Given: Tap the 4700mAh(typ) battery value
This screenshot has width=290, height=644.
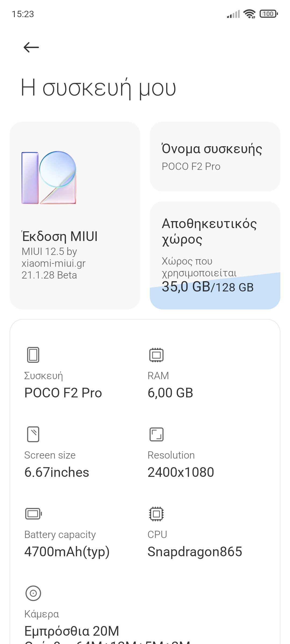Looking at the screenshot, I should click(67, 552).
